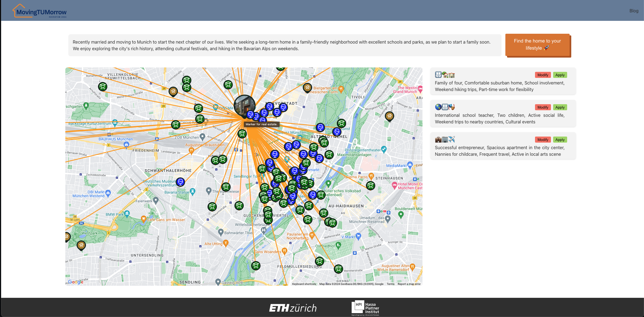
Task: Click house marker near Westpark
Action: pos(81,245)
